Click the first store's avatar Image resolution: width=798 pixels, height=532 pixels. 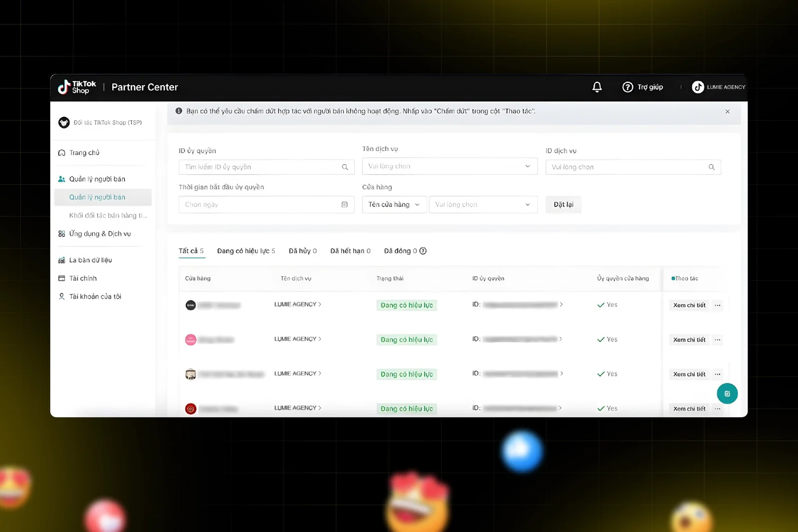click(191, 305)
